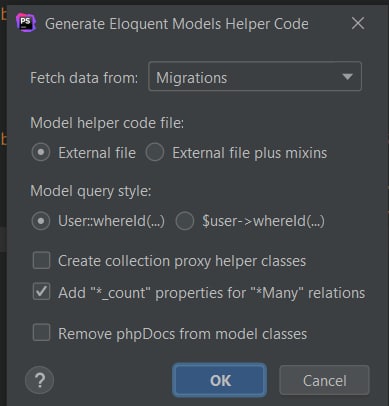
Task: Uncheck Add "*_count" properties checkbox
Action: point(41,292)
